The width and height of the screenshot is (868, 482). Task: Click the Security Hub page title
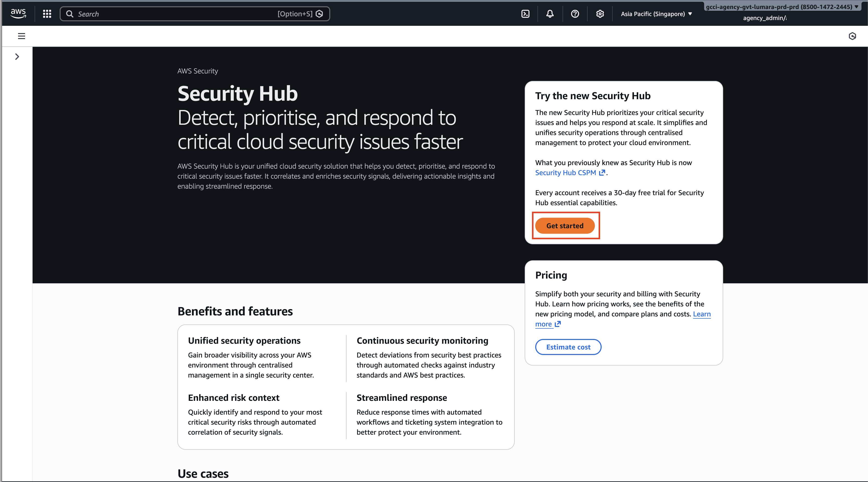pos(238,93)
